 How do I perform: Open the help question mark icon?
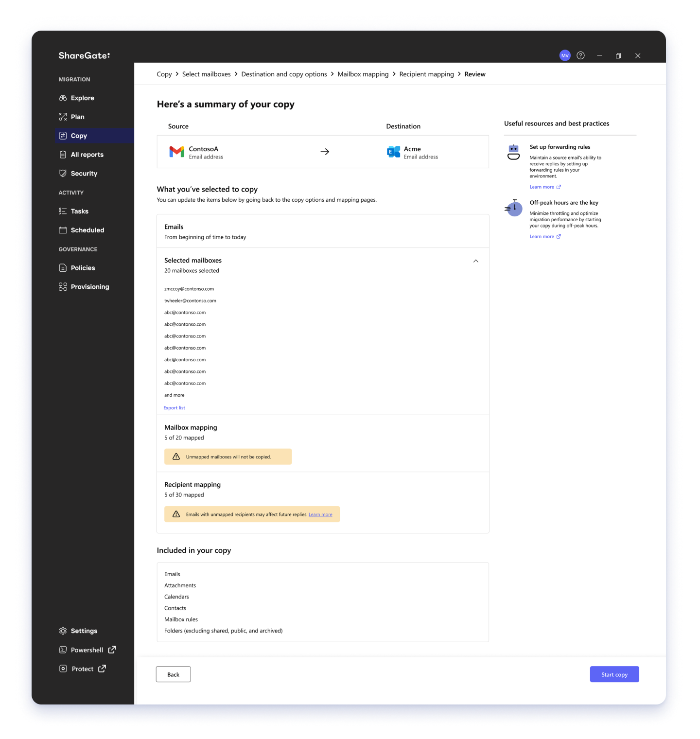pos(580,55)
